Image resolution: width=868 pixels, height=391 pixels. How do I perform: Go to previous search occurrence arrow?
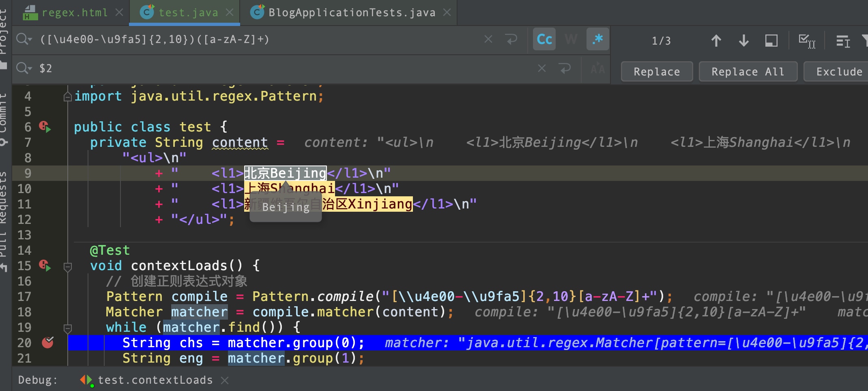coord(716,41)
